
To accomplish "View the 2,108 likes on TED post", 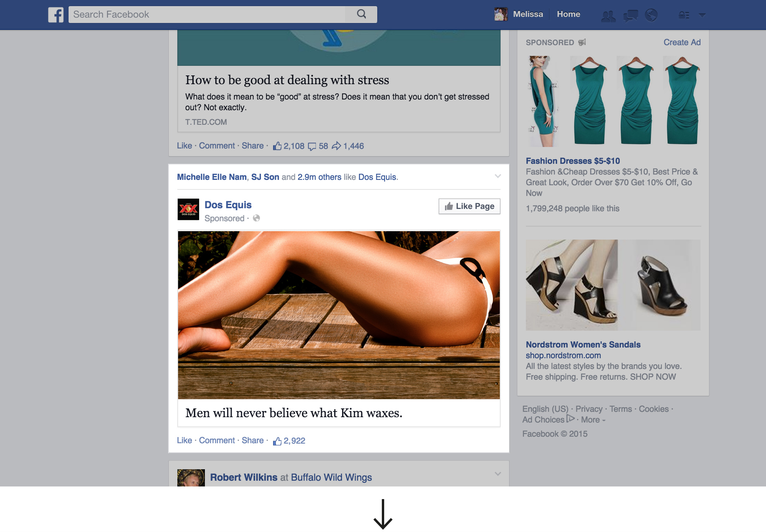I will tap(288, 146).
